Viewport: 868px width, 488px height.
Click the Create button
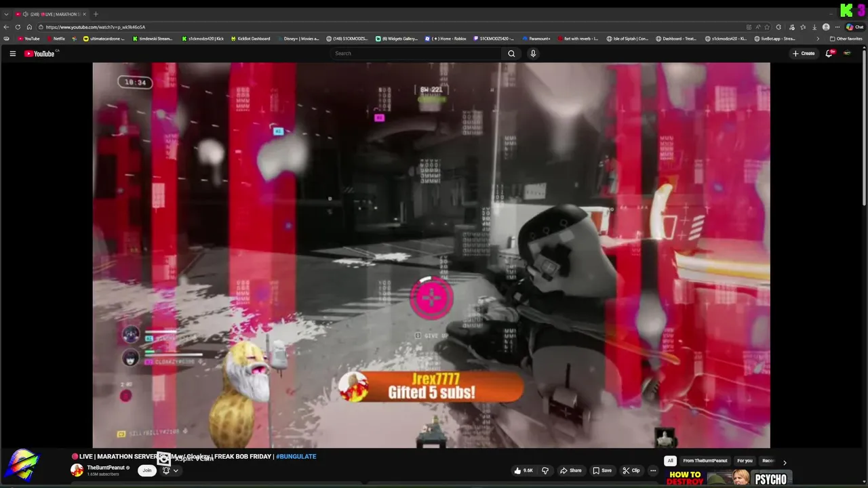click(804, 54)
